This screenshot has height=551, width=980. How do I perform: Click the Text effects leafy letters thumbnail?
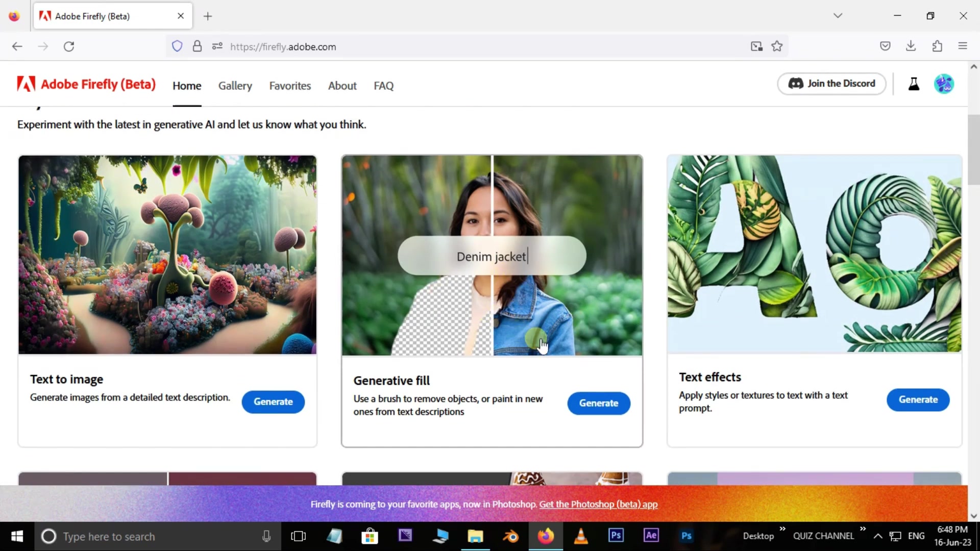coord(814,254)
